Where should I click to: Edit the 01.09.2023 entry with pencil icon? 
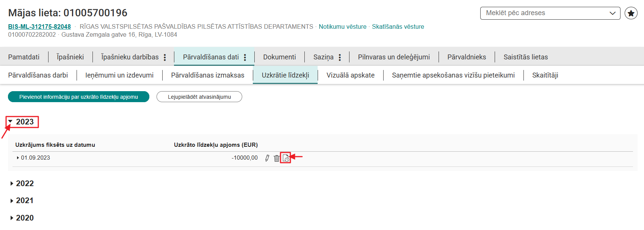pyautogui.click(x=267, y=158)
